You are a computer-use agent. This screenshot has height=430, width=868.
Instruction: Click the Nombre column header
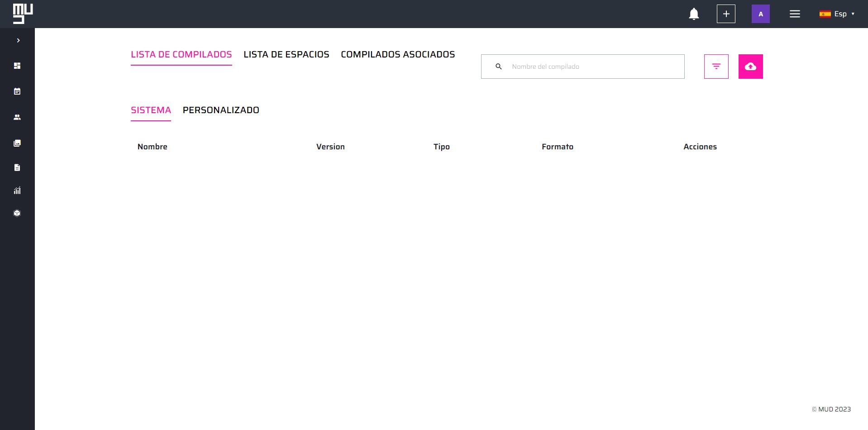[x=153, y=147]
